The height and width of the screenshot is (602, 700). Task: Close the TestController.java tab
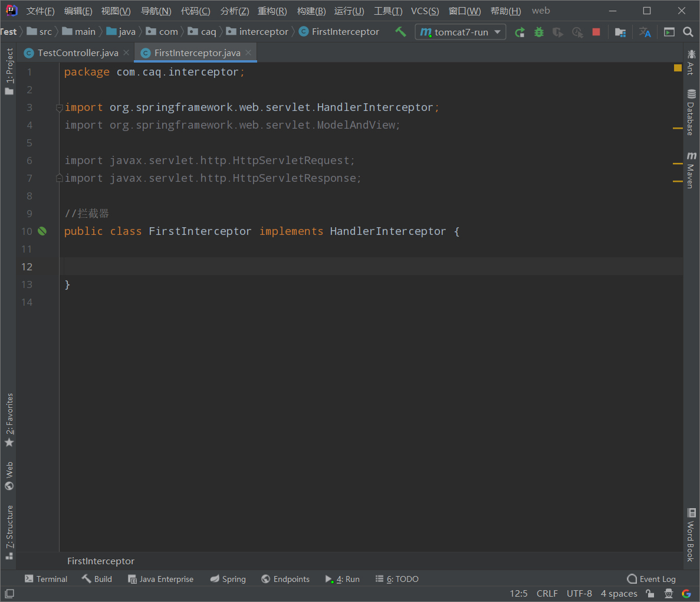click(x=126, y=53)
